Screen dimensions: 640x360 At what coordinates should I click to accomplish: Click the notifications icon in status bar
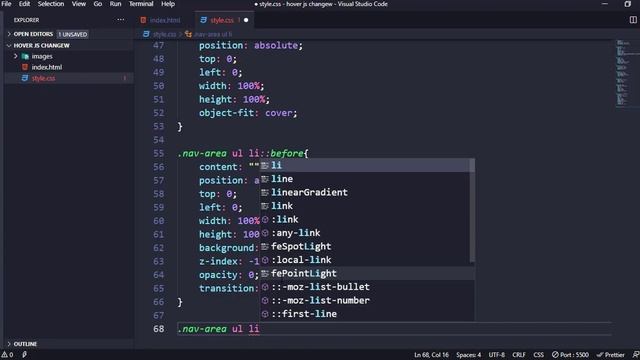(636, 355)
